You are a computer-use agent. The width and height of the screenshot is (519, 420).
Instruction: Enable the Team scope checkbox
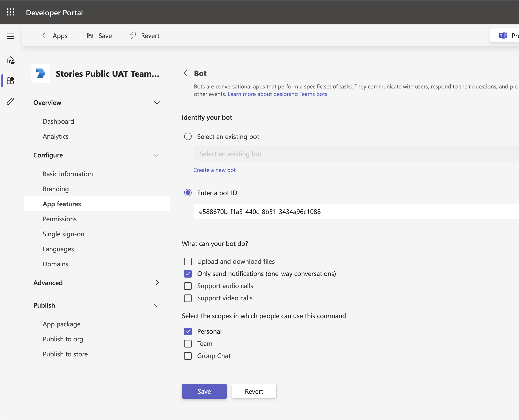tap(188, 344)
